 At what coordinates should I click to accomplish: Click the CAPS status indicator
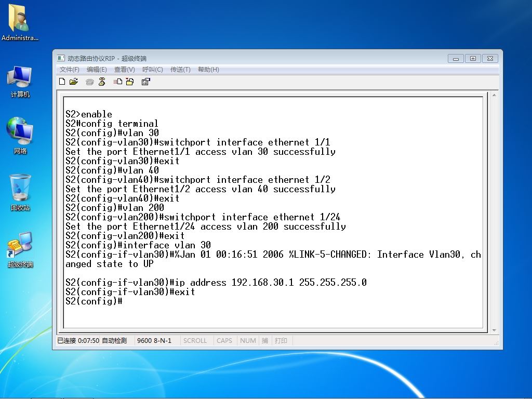[224, 341]
